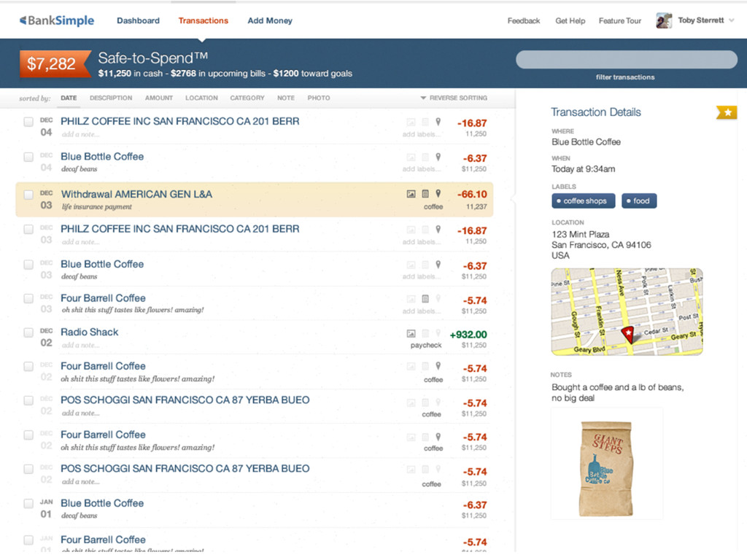Click location pin on Dec 04 Blue Bottle row

coord(438,157)
